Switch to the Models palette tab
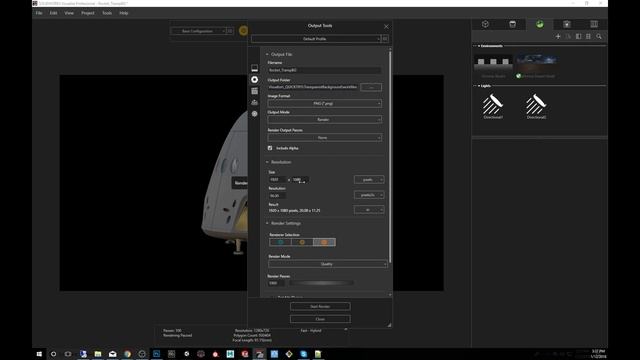The image size is (640, 360). pos(485,24)
